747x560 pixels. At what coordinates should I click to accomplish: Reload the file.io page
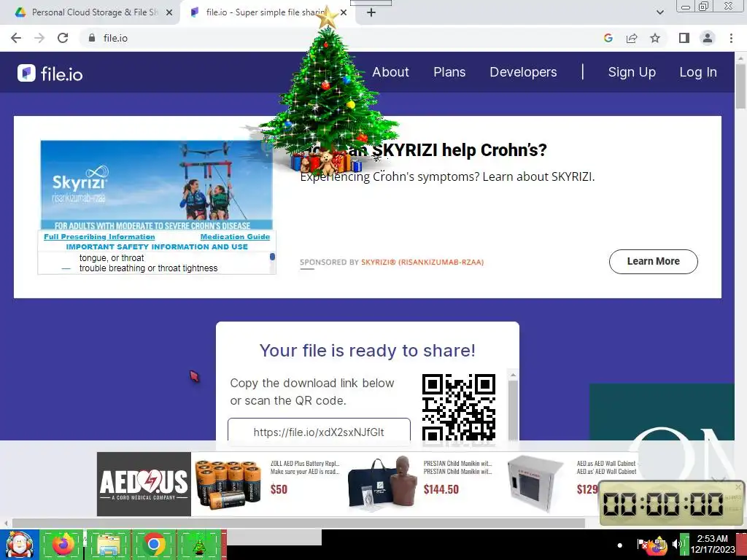63,38
